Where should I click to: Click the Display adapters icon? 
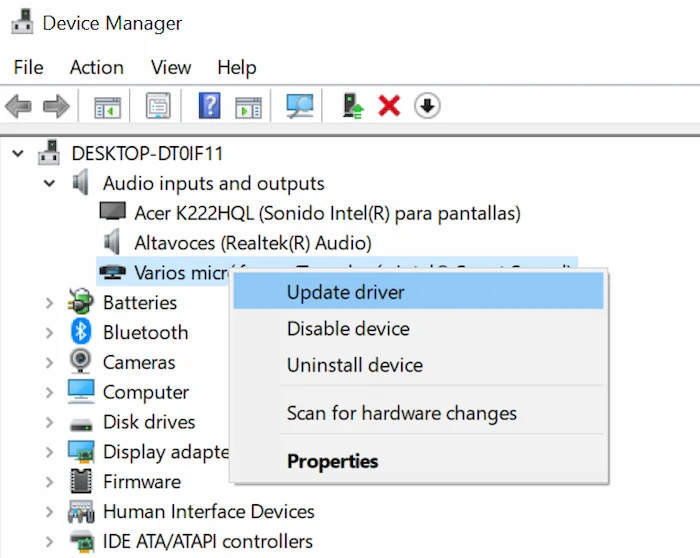(81, 451)
